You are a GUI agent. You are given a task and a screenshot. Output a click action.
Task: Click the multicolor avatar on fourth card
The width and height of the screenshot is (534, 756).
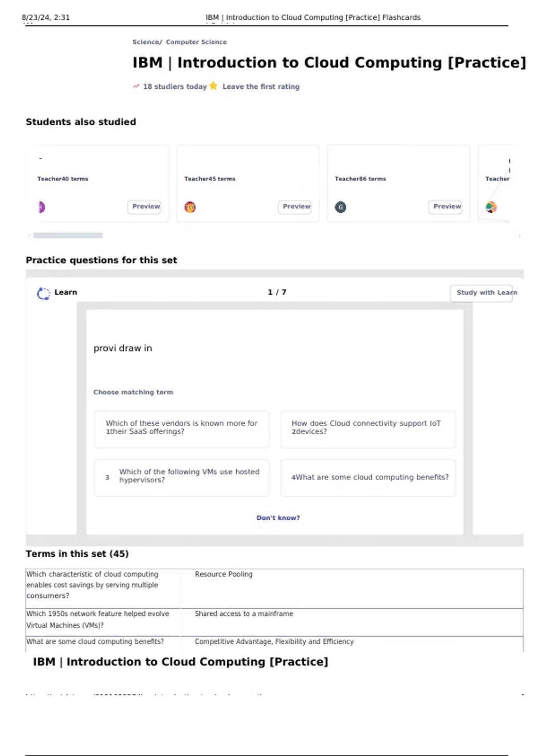pos(491,207)
